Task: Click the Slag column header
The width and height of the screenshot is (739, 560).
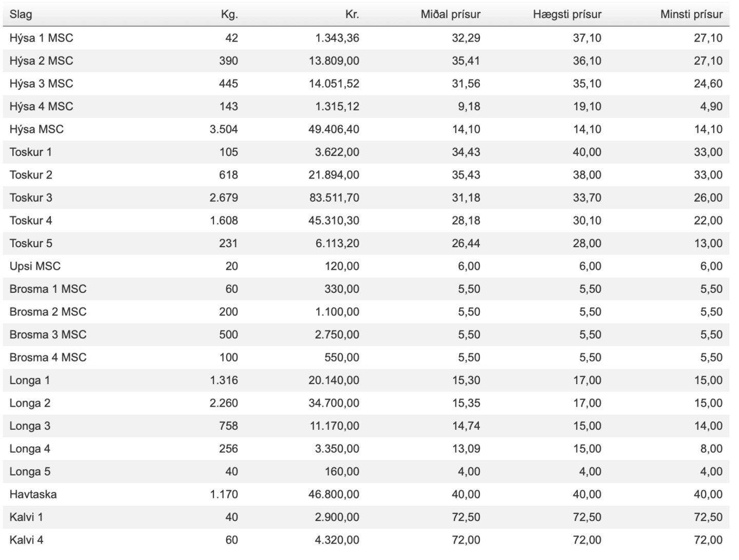Action: [21, 14]
